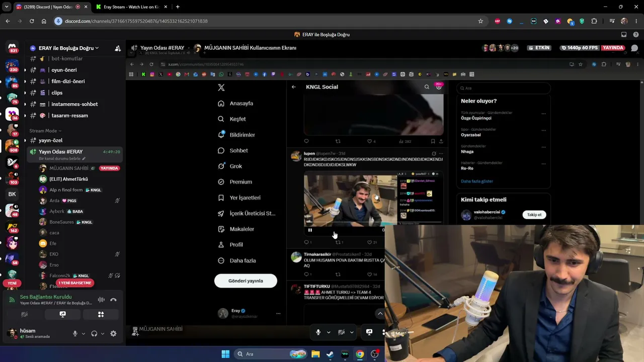Viewport: 644px width, 362px height.
Task: Open camera options arrow in stream controls
Action: tap(352, 332)
